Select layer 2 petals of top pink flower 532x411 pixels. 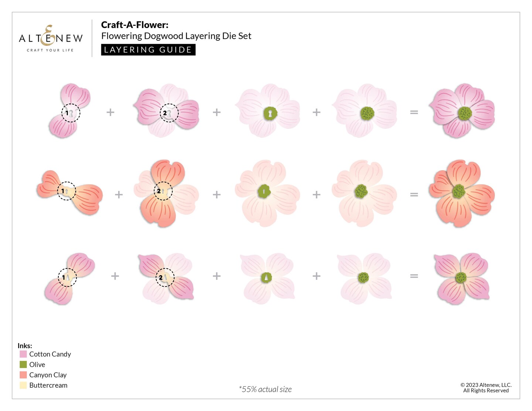coord(167,112)
